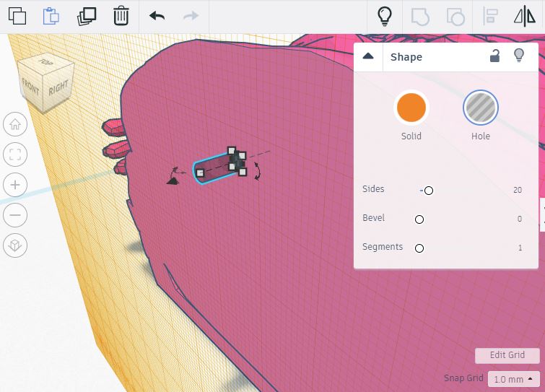Click Sides value 20
The image size is (545, 392).
point(518,190)
